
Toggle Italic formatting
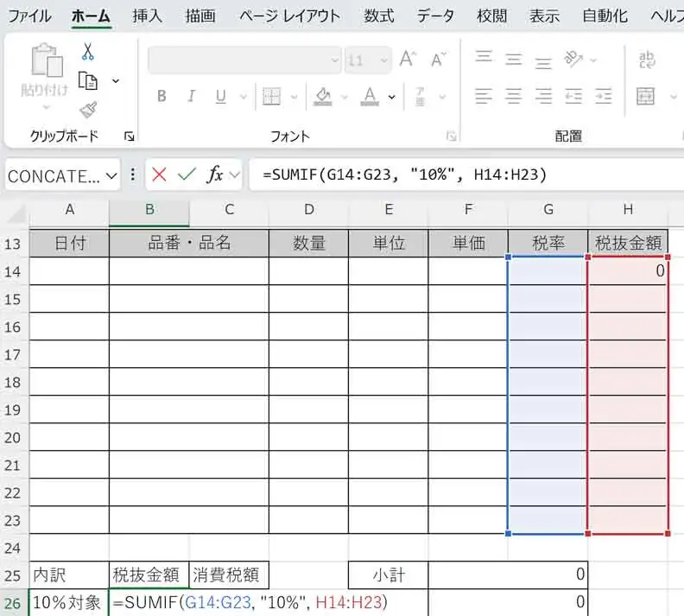click(191, 96)
